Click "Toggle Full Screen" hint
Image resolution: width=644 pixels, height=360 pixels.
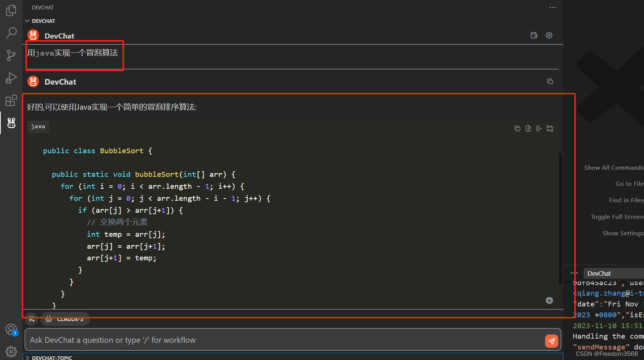click(x=617, y=217)
